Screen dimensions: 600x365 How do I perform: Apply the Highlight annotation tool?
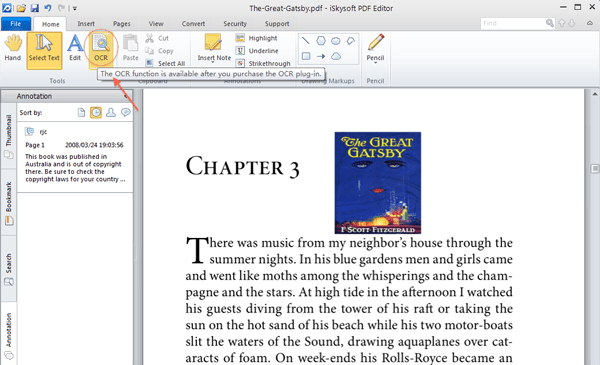click(256, 38)
